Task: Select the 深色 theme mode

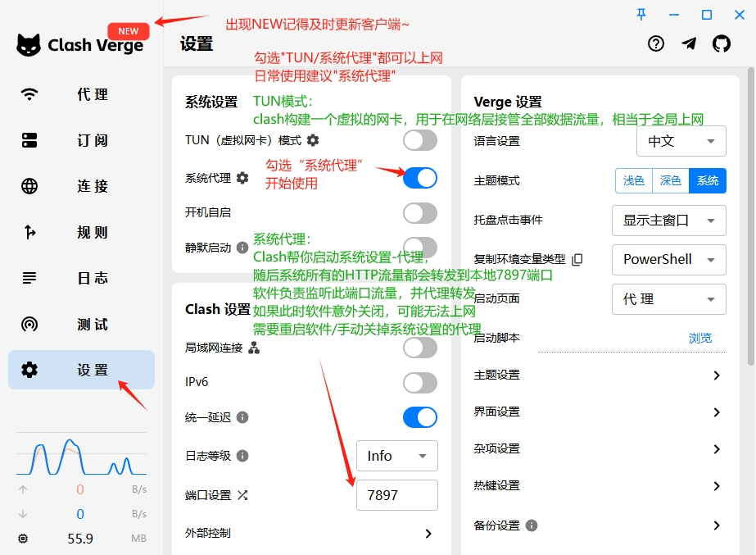Action: (x=671, y=180)
